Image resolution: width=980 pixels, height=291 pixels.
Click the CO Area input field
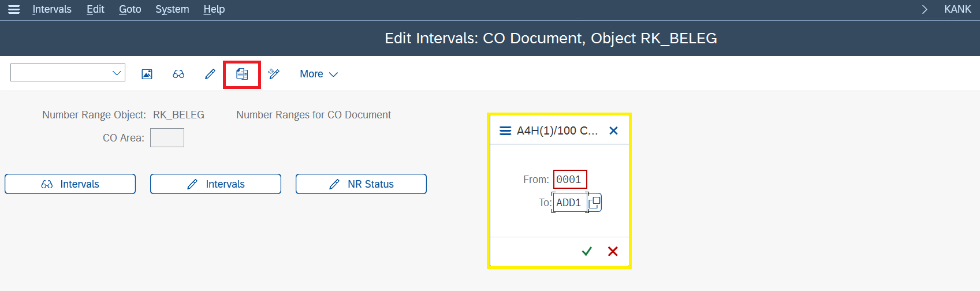(167, 138)
